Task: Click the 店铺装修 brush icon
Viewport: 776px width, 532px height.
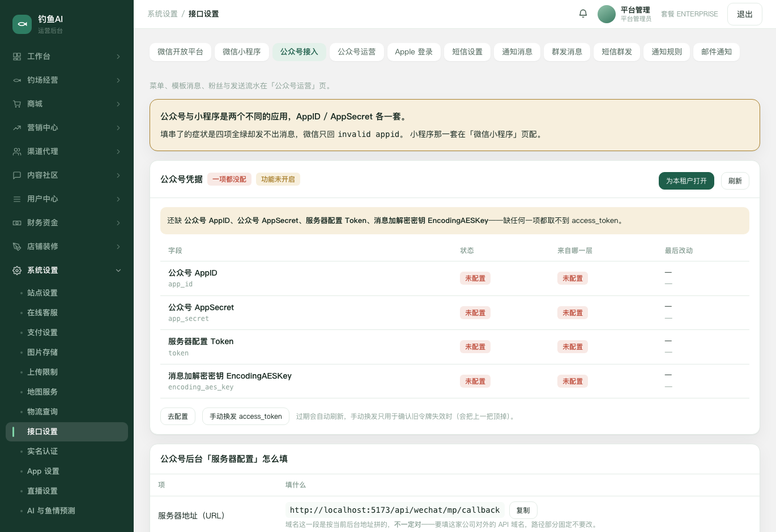Action: point(17,247)
